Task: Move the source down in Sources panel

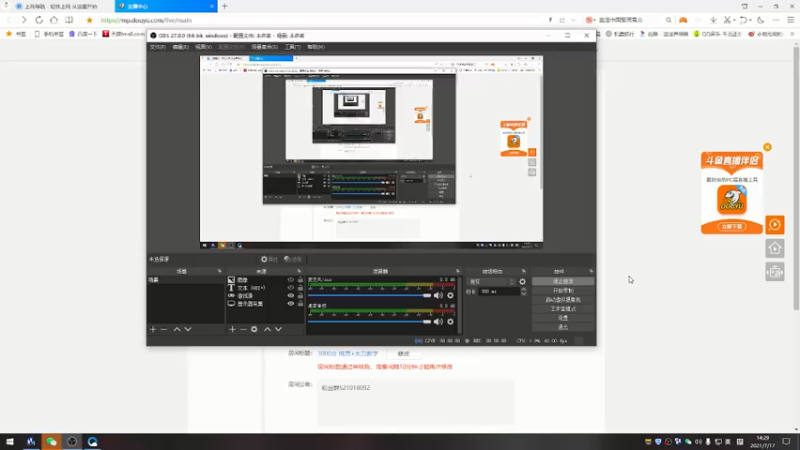Action: pyautogui.click(x=278, y=330)
